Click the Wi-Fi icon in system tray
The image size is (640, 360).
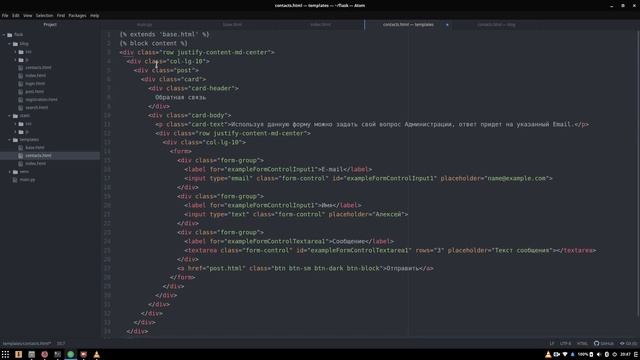pyautogui.click(x=565, y=355)
